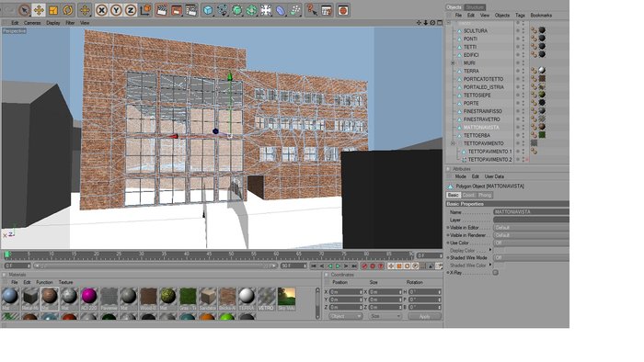The height and width of the screenshot is (362, 644).
Task: Open Tags menu in Objects panel
Action: click(520, 16)
